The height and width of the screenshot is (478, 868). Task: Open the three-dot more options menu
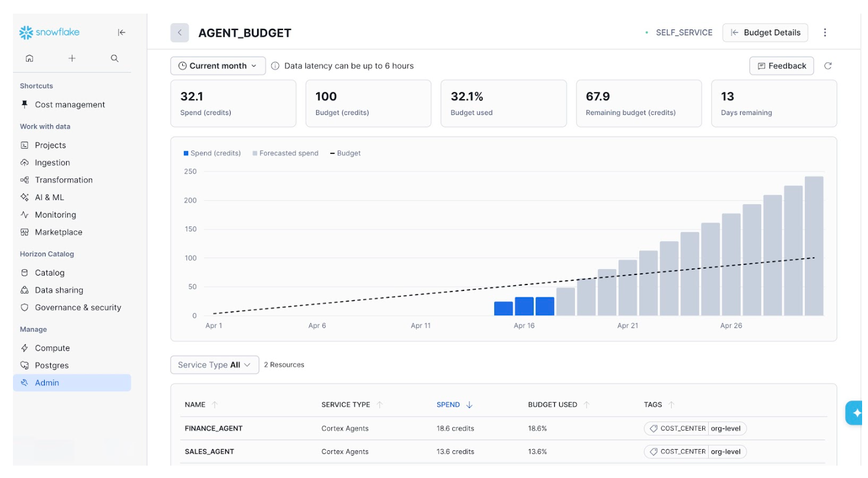pyautogui.click(x=825, y=33)
